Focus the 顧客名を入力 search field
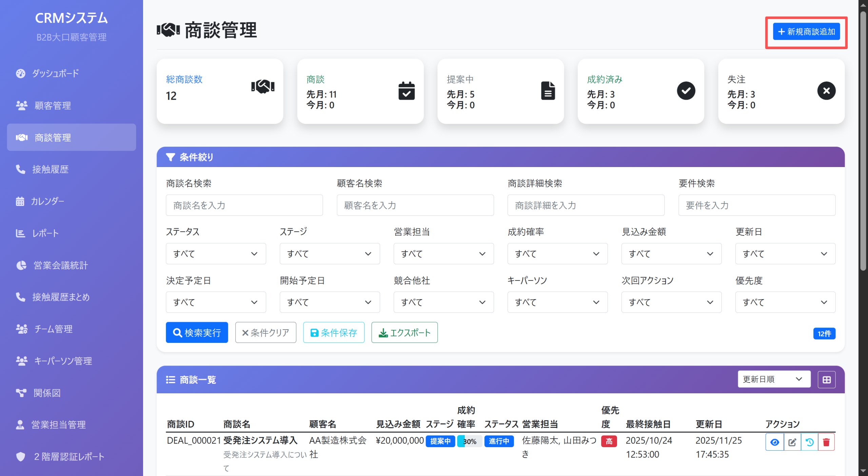868x476 pixels. coord(415,205)
